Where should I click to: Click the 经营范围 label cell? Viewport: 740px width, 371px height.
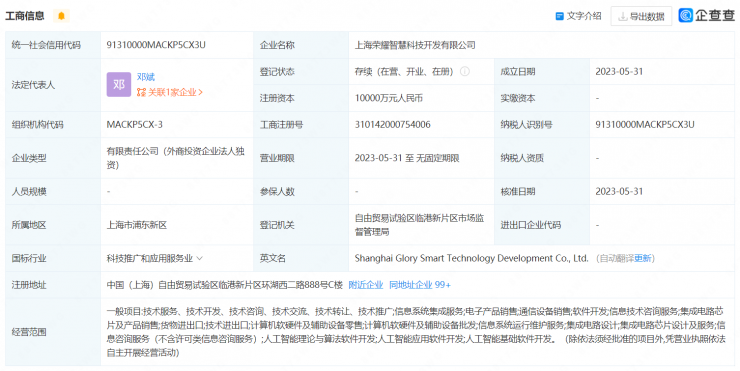(53, 332)
